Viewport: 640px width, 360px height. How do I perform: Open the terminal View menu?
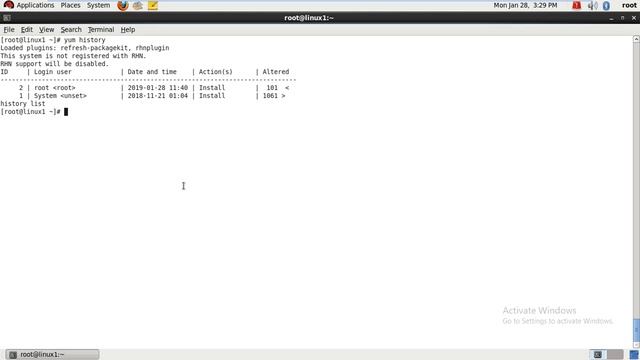(46, 29)
